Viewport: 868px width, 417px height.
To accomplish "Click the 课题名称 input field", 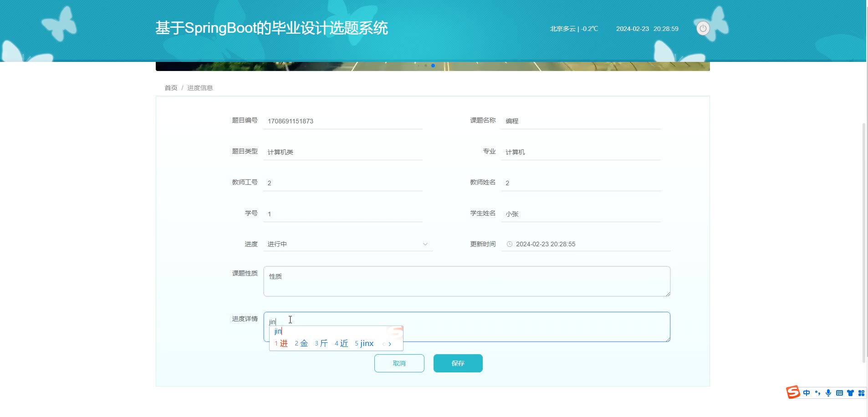I will [x=581, y=121].
